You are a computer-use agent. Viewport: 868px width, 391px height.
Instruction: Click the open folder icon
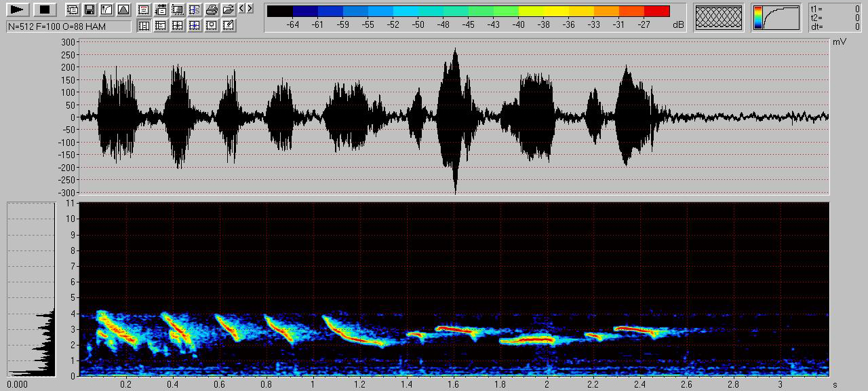[x=229, y=10]
